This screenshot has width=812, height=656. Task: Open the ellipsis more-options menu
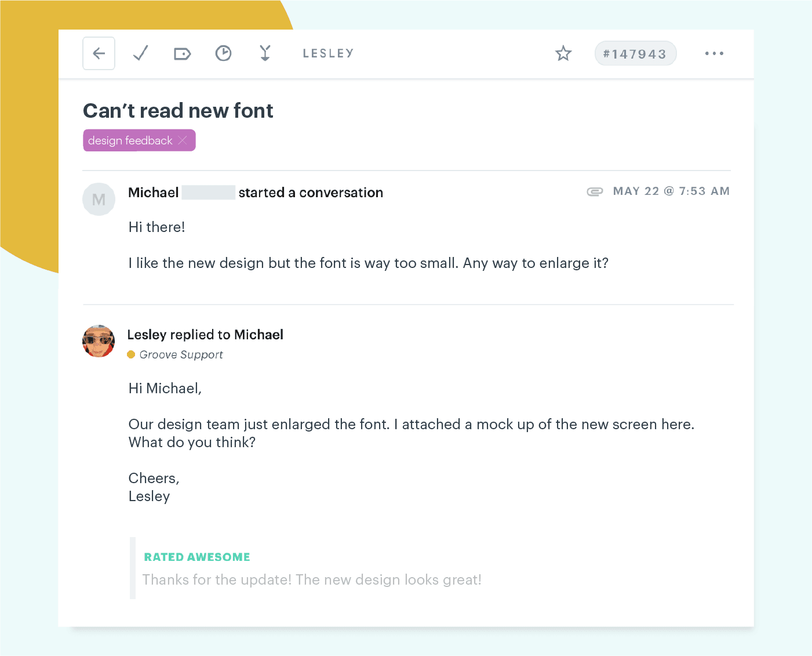tap(714, 53)
